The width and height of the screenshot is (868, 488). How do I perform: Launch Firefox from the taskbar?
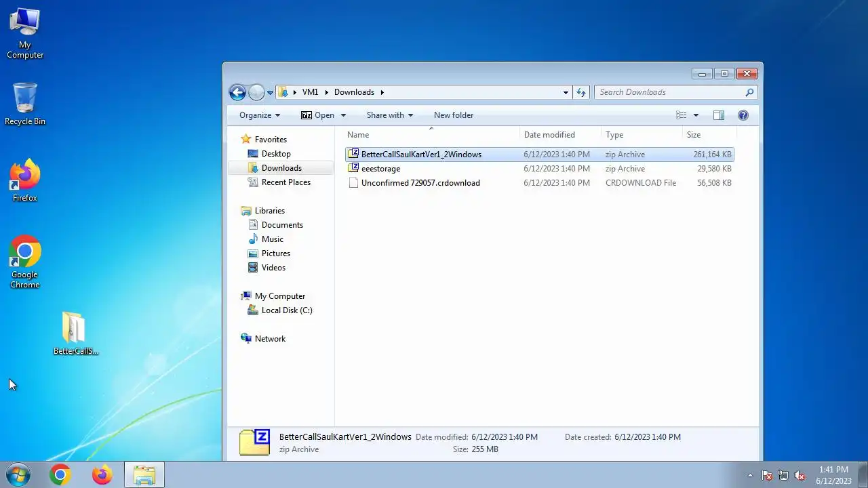(x=102, y=475)
